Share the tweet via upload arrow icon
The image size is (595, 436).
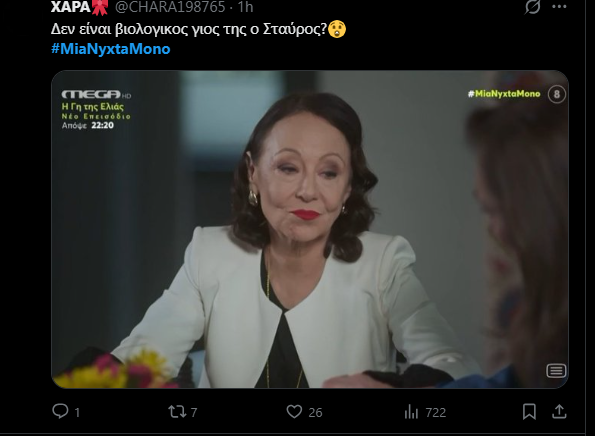[559, 411]
